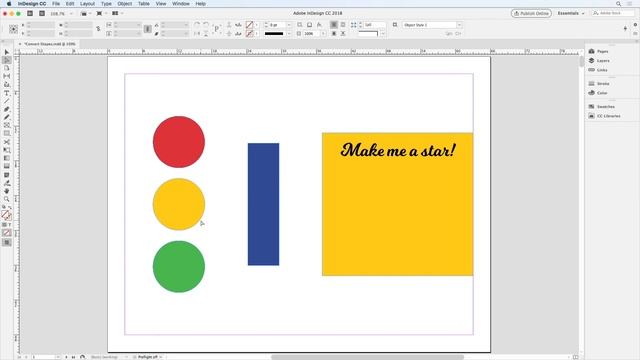Open the Arrange Documents dropdown
The image size is (640, 360).
[117, 13]
